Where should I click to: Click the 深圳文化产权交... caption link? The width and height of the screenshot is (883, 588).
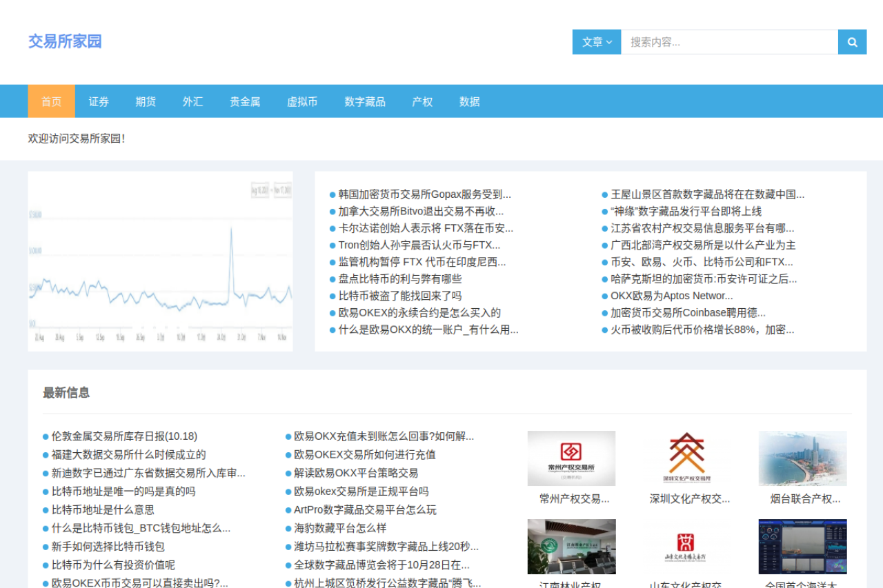click(x=690, y=498)
